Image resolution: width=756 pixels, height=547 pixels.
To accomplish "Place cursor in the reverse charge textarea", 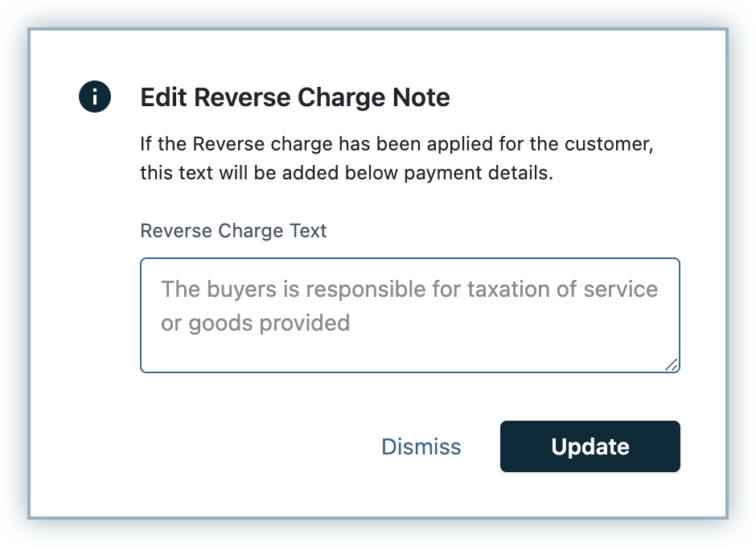I will coord(409,315).
